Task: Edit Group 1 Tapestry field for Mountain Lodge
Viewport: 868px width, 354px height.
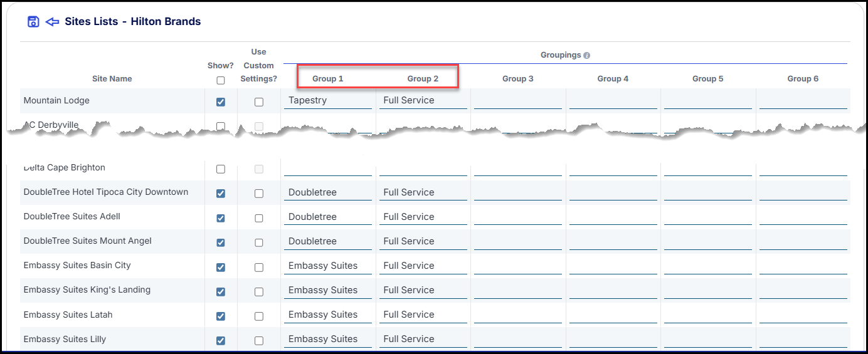Action: [x=328, y=100]
